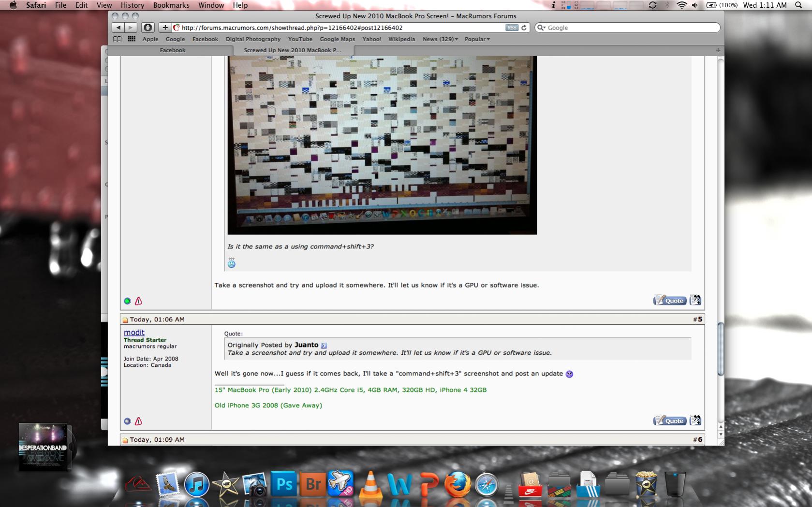View original post via Juanto arrow icon
The image size is (812, 507).
click(x=324, y=345)
